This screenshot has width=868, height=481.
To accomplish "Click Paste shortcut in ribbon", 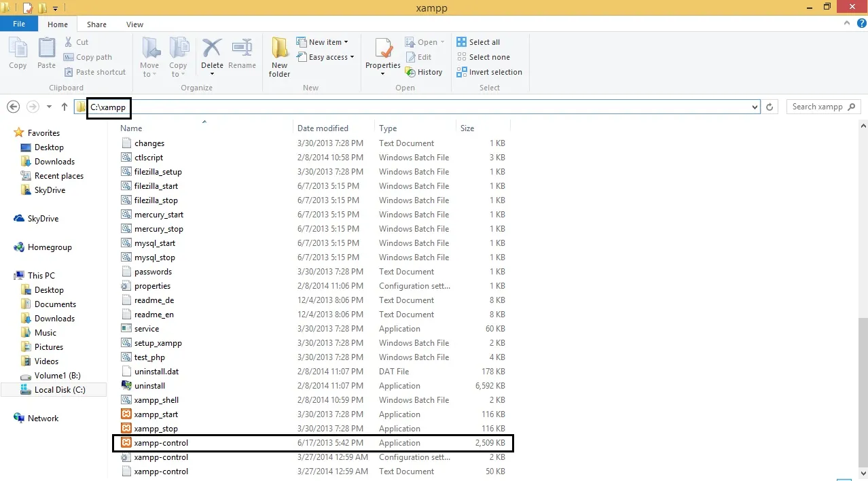I will (x=95, y=72).
